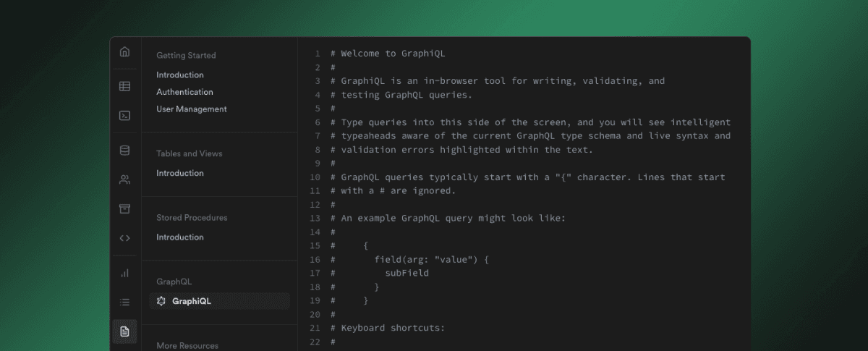Click the GraphQL logo beside GraphiQL
868x351 pixels.
point(161,301)
